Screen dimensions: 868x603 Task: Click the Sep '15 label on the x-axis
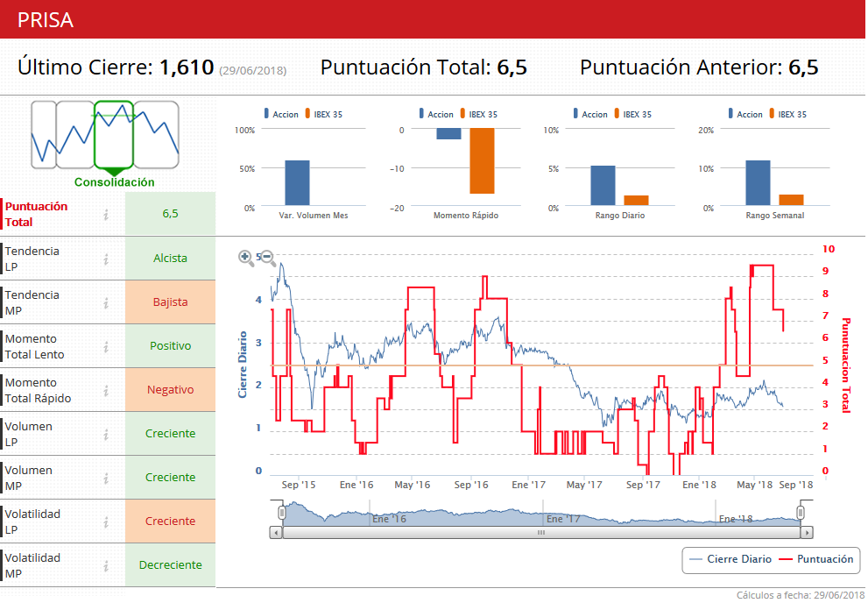(x=299, y=485)
